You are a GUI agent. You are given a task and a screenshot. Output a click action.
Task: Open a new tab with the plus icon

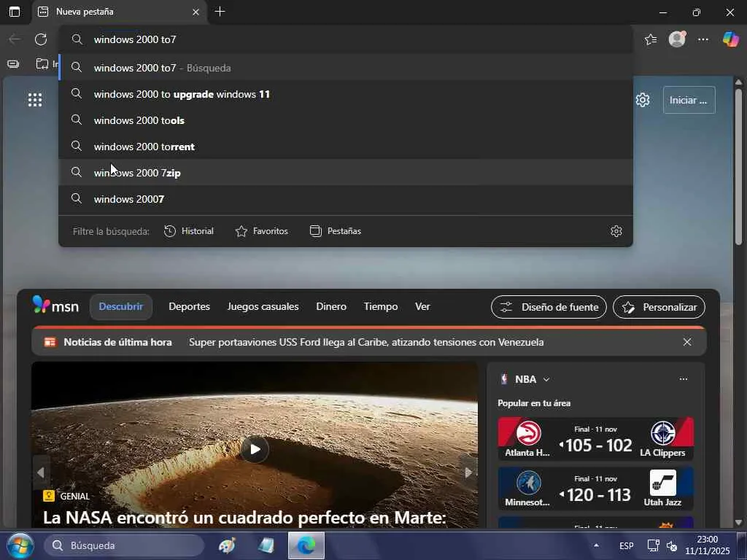click(x=220, y=12)
